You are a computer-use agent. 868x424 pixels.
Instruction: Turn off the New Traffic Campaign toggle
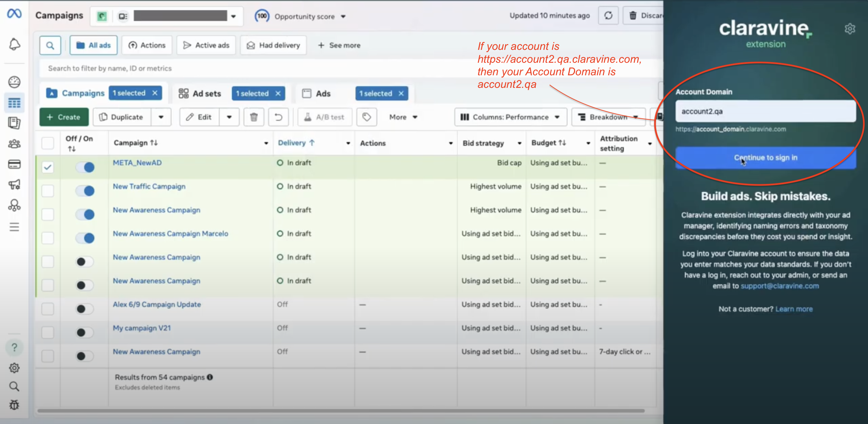point(85,191)
